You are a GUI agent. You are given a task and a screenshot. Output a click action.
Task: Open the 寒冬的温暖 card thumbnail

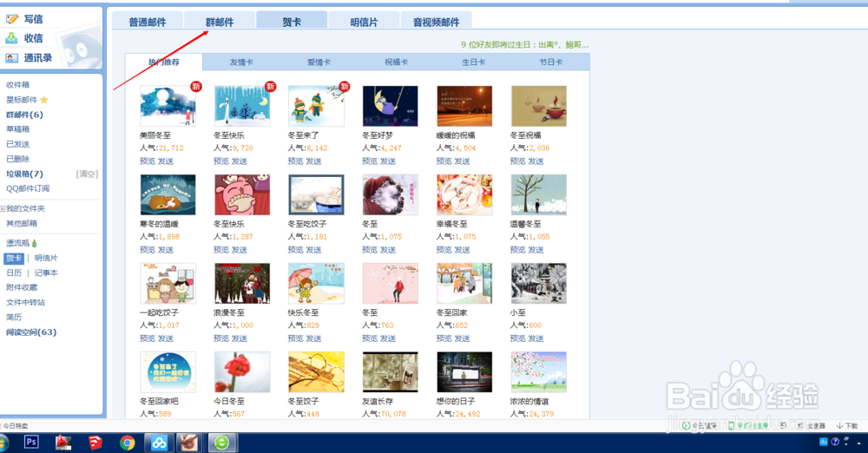168,195
